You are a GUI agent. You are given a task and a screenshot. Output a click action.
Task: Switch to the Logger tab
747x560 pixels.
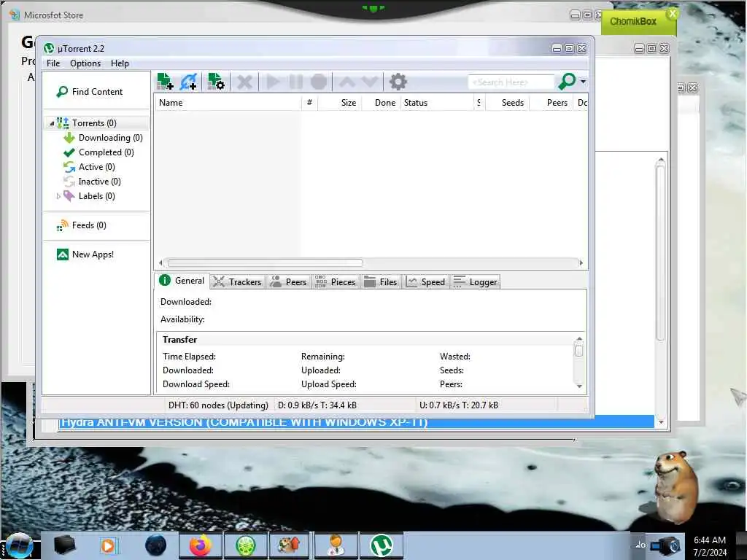[476, 282]
